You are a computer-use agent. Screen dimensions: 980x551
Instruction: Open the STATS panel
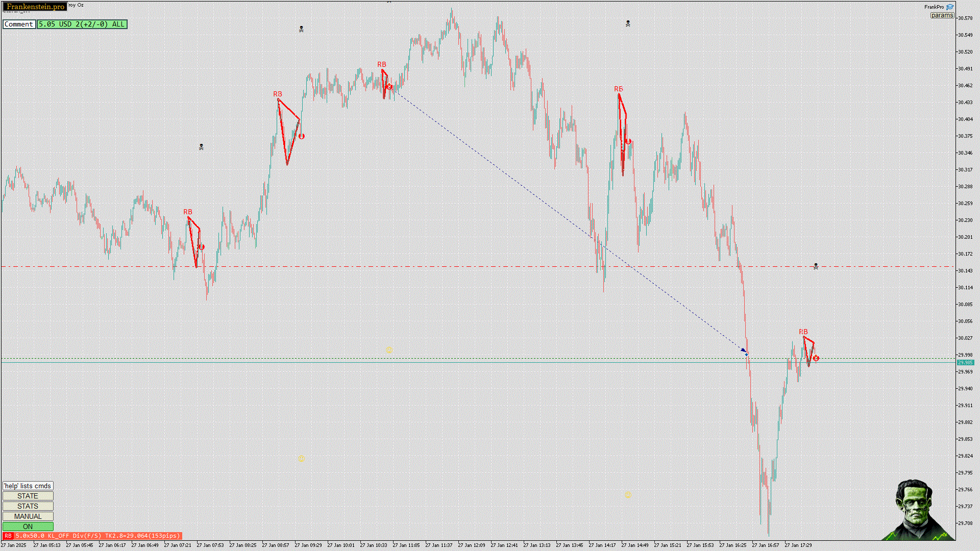click(x=28, y=506)
